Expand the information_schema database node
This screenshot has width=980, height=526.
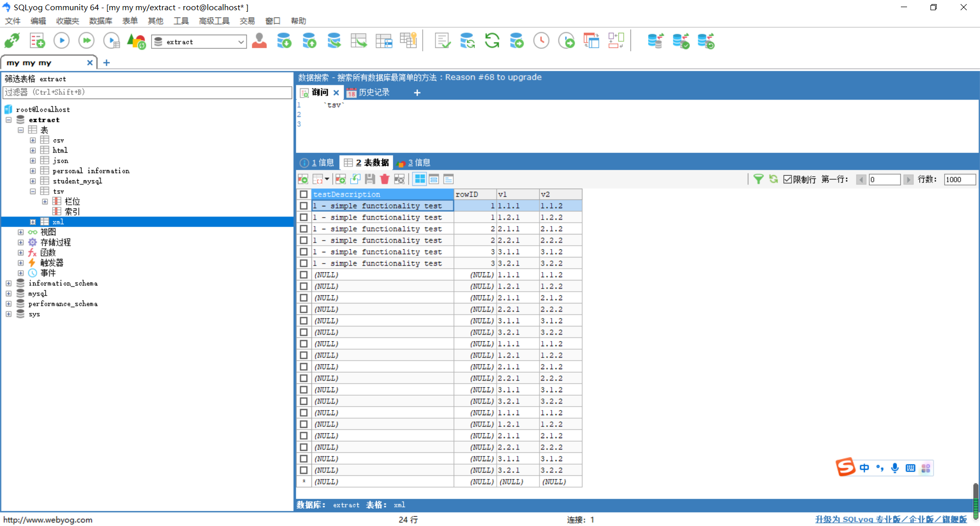coord(9,283)
